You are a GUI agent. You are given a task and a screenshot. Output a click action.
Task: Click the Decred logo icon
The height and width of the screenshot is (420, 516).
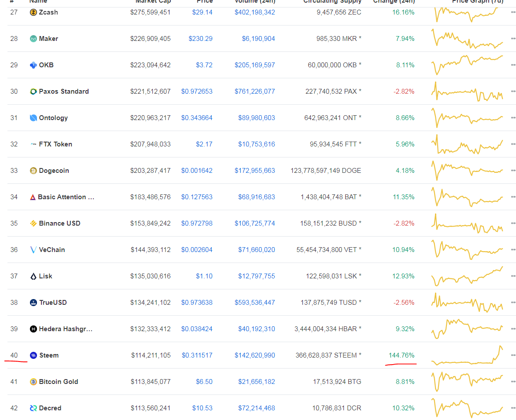(33, 408)
